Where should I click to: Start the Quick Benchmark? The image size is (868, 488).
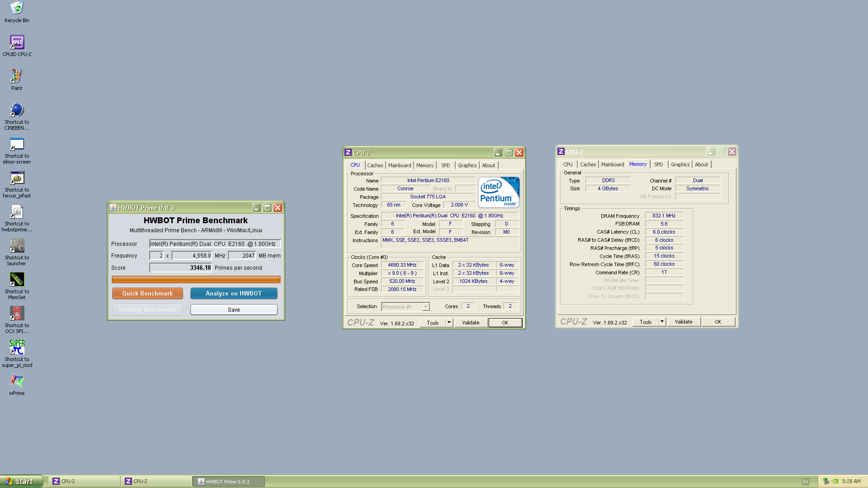[147, 293]
